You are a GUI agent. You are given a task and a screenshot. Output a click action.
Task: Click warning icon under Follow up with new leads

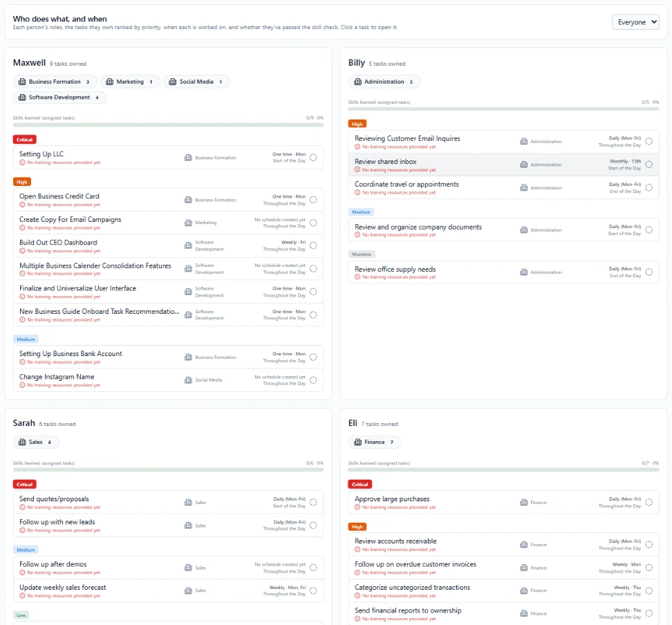pyautogui.click(x=22, y=530)
